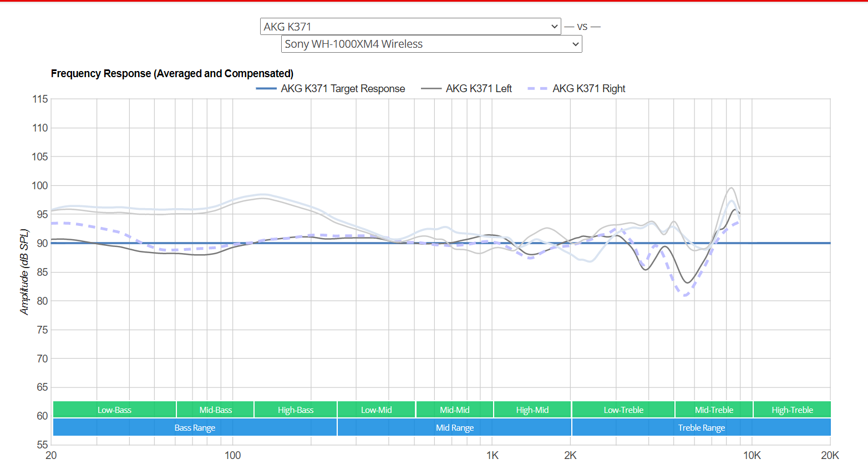
Task: Select the High-Bass band label
Action: [x=296, y=410]
